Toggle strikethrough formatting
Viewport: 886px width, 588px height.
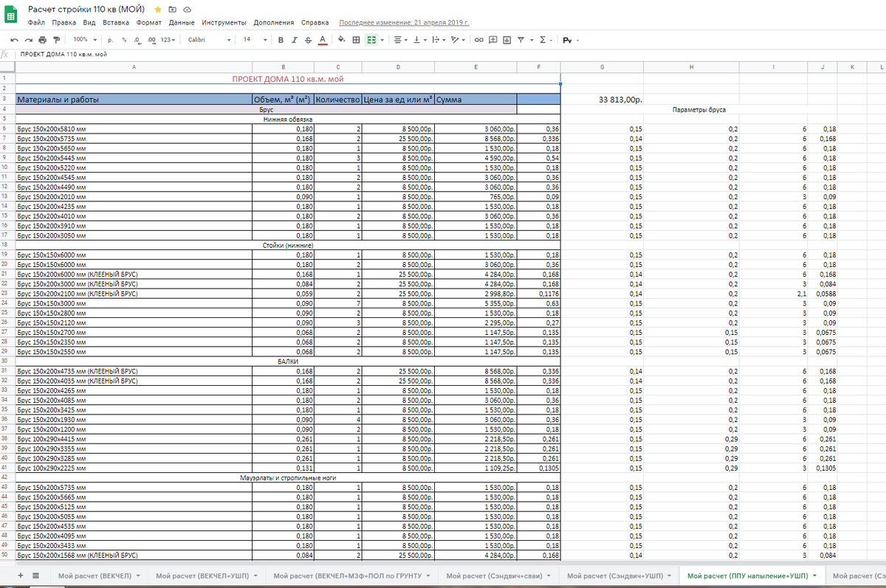tap(308, 40)
